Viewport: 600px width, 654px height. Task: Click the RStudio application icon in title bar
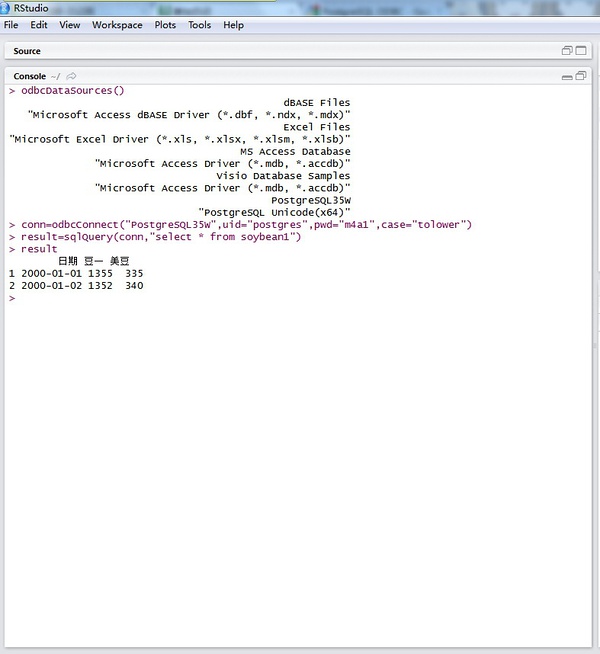point(5,8)
